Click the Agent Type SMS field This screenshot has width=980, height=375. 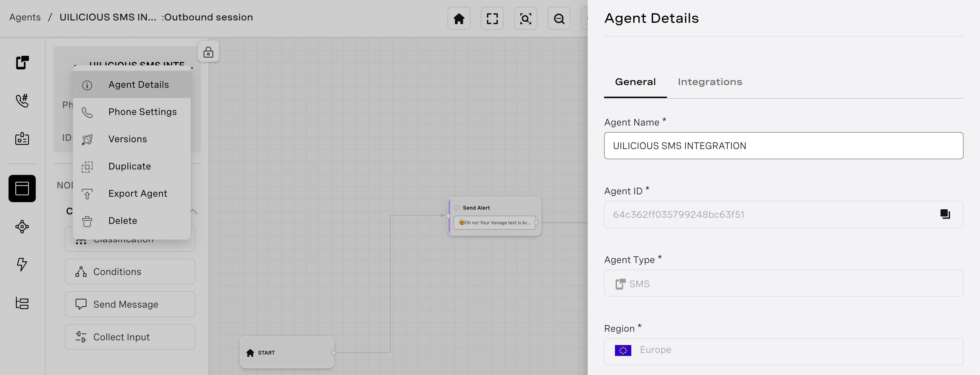783,283
